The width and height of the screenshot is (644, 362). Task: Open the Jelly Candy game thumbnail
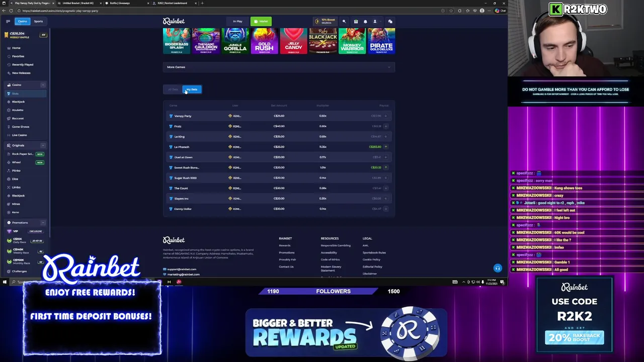[293, 41]
